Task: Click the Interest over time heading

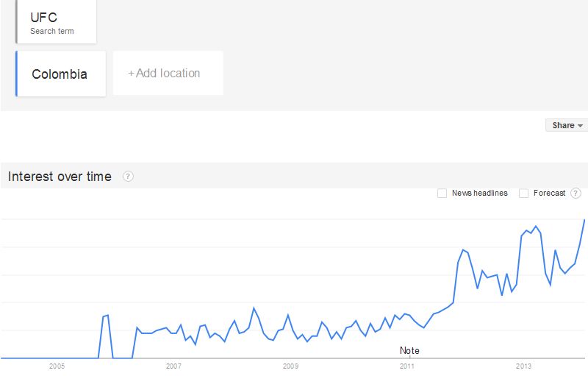Action: (60, 177)
